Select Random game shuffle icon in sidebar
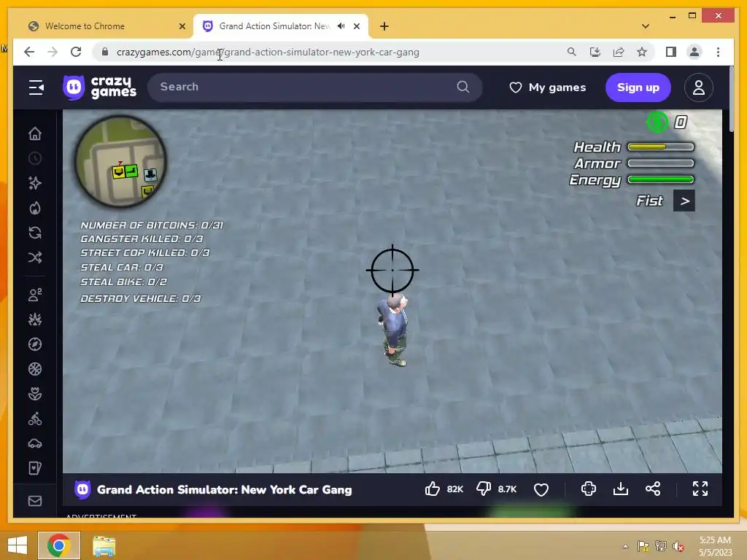This screenshot has width=747, height=560. click(x=35, y=257)
